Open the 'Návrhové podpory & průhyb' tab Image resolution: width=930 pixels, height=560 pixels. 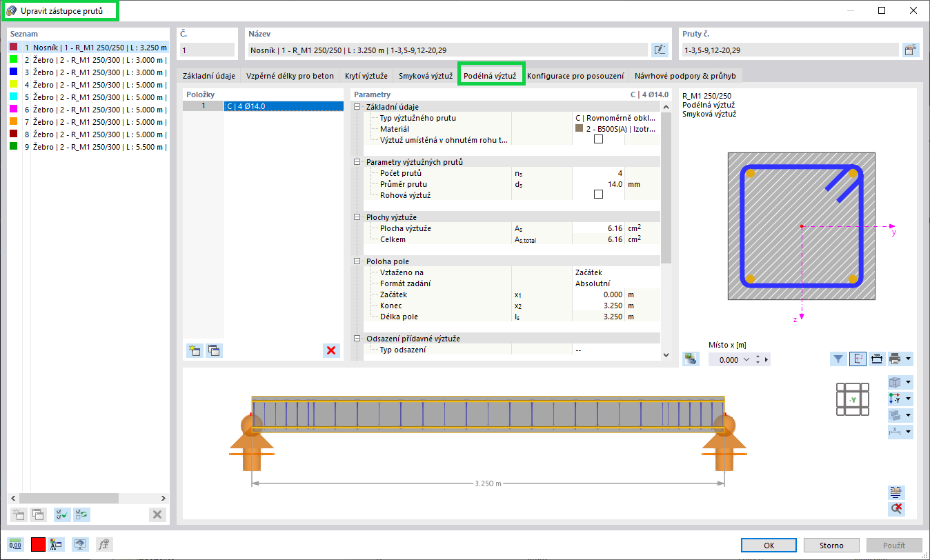click(x=685, y=76)
